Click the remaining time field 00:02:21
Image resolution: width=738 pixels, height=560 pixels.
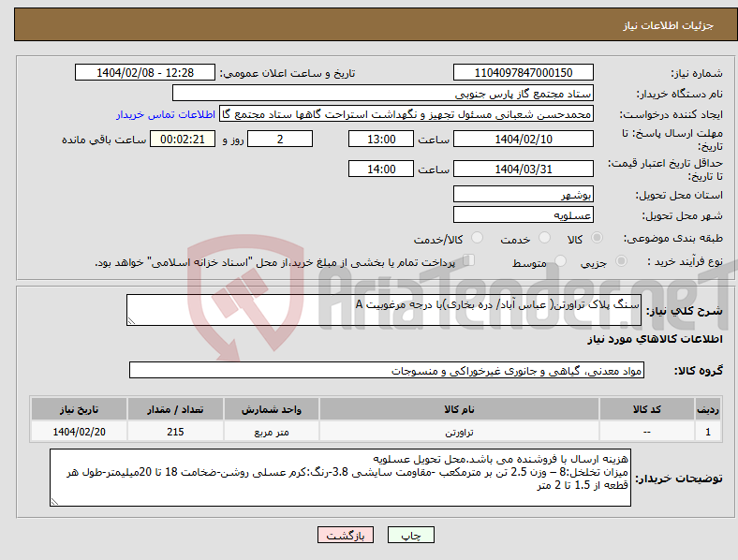coord(183,139)
